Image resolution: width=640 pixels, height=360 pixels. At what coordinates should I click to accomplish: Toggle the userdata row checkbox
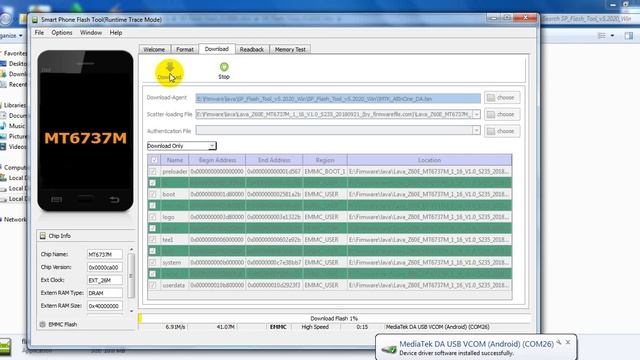pyautogui.click(x=153, y=285)
